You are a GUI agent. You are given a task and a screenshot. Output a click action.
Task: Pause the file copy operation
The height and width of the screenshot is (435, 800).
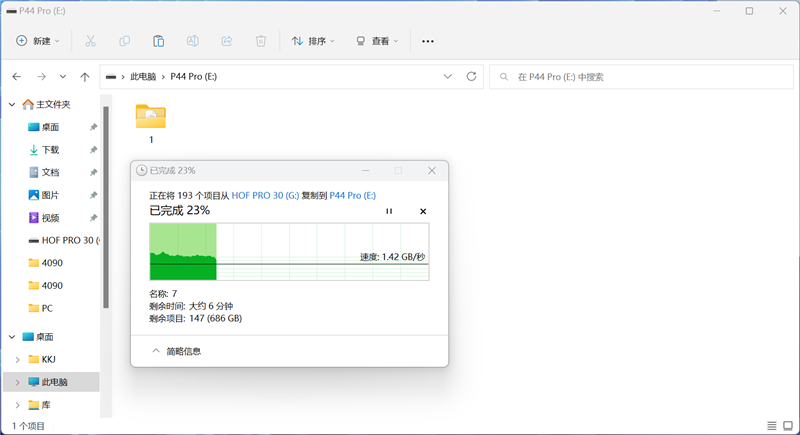pyautogui.click(x=389, y=211)
